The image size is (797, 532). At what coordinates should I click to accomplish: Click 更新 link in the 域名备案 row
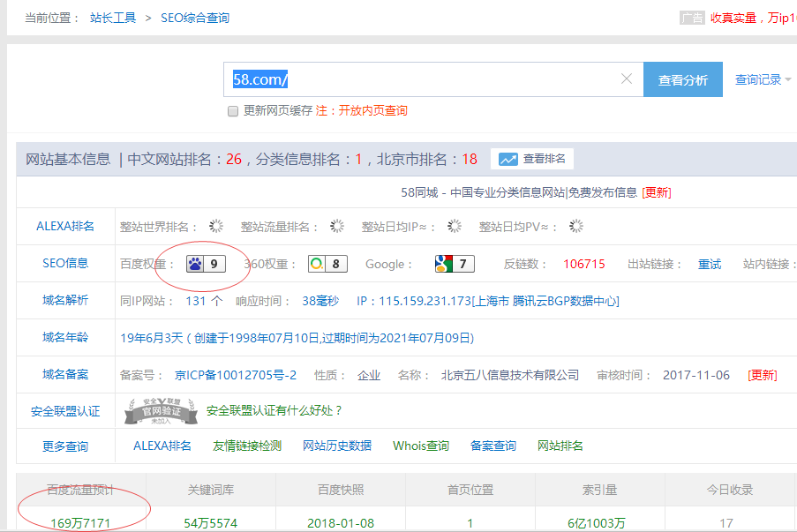pyautogui.click(x=763, y=375)
